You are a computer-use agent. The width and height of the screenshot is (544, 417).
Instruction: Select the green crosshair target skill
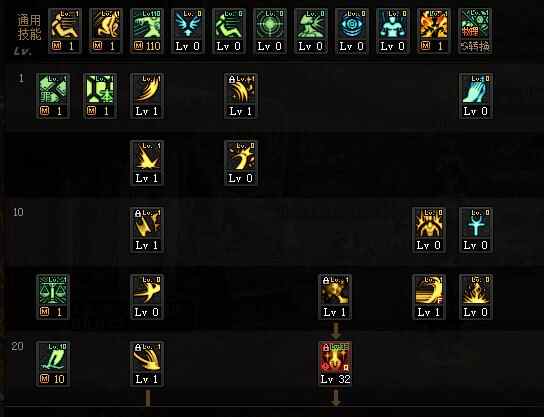pyautogui.click(x=270, y=31)
